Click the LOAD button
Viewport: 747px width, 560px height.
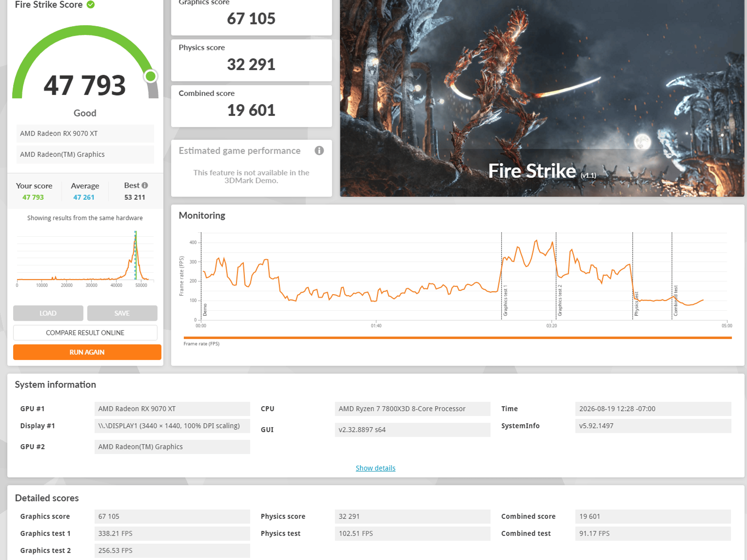coord(48,313)
